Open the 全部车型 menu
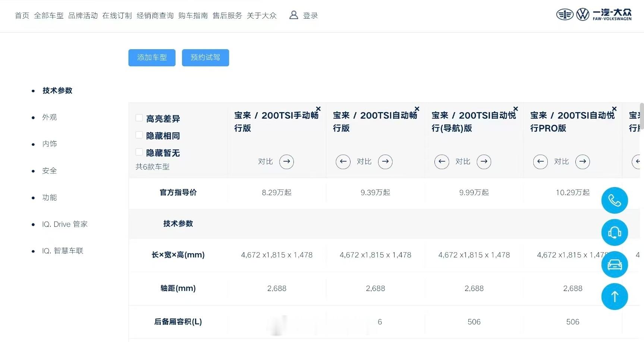The image size is (644, 342). 49,16
